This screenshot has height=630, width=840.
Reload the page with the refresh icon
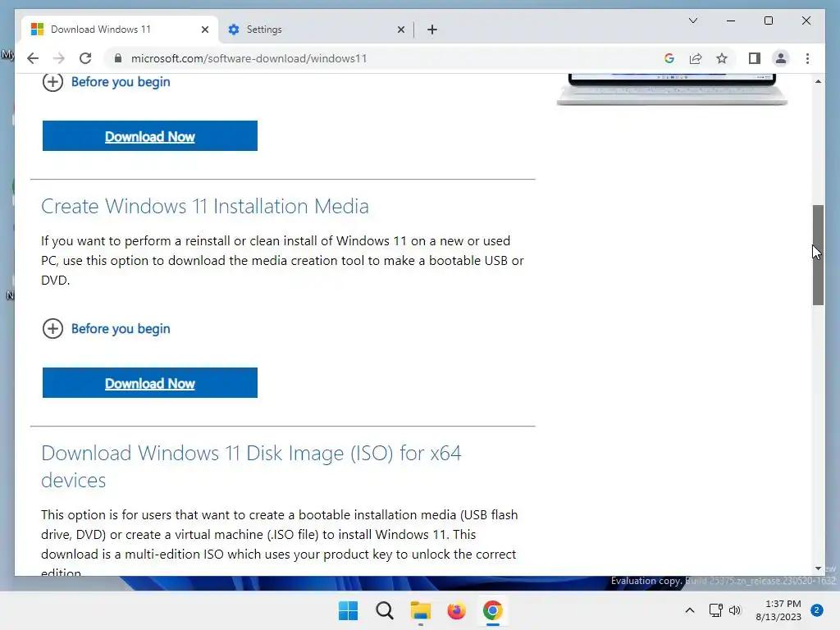click(85, 58)
